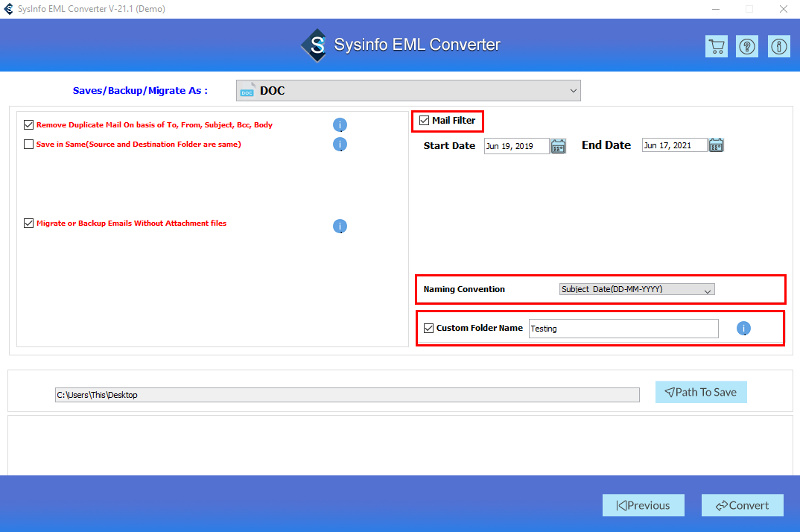Uncheck Custom Folder Name option
The width and height of the screenshot is (800, 532).
(x=428, y=328)
